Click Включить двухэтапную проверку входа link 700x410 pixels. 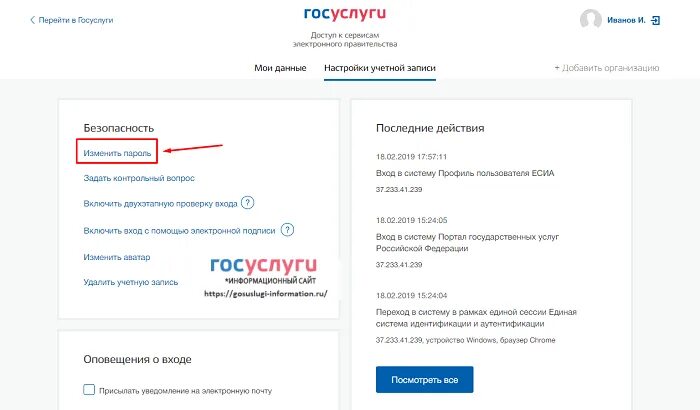[x=160, y=204]
